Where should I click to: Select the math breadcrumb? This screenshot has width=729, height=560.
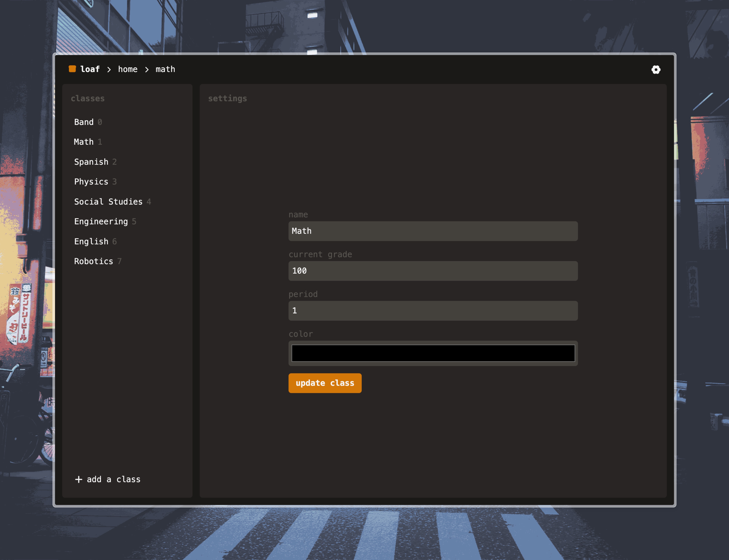[x=165, y=69]
